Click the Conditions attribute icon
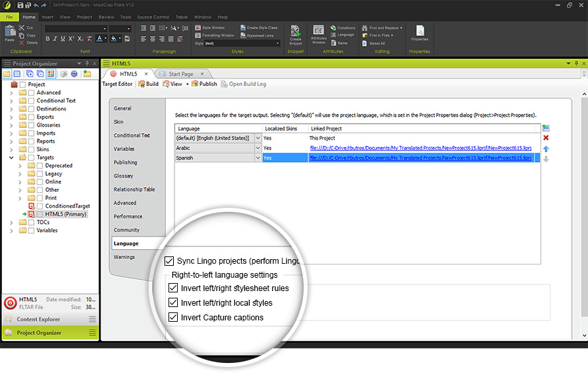The image size is (588, 373). pos(334,28)
